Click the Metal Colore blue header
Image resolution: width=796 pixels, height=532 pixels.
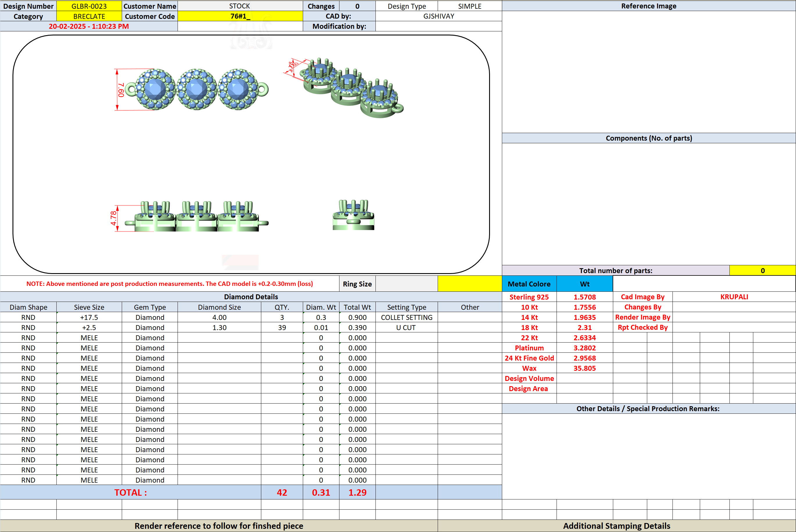click(529, 284)
